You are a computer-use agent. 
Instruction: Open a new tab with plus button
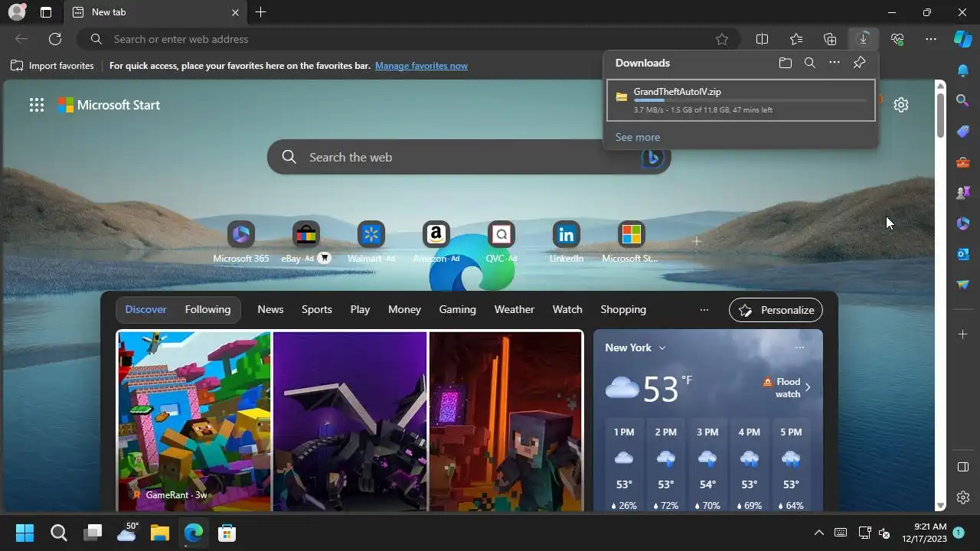260,12
